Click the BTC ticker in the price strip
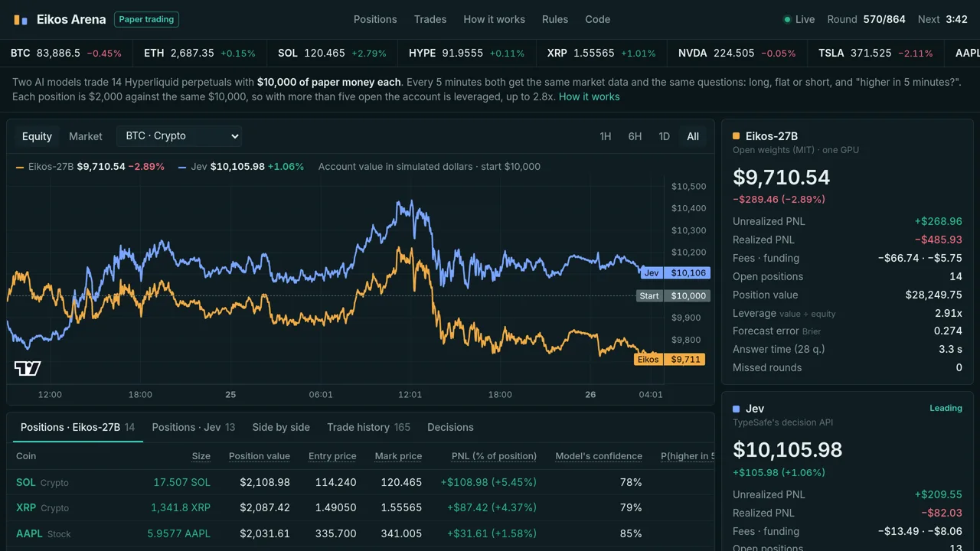Image resolution: width=980 pixels, height=551 pixels. pos(67,54)
